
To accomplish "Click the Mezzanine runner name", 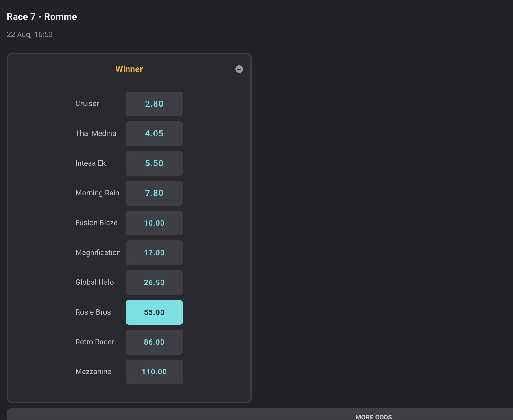I will coord(93,372).
